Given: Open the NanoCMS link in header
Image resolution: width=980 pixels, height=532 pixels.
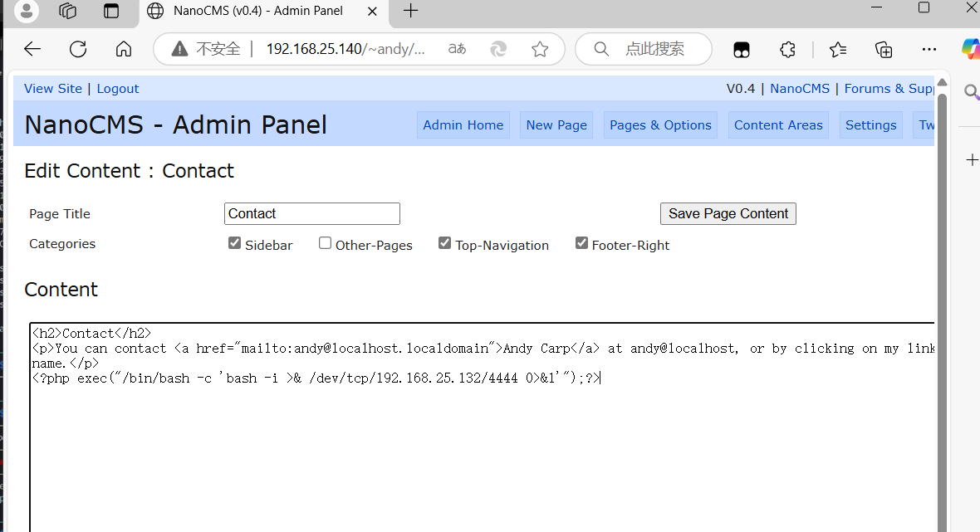Looking at the screenshot, I should point(800,89).
